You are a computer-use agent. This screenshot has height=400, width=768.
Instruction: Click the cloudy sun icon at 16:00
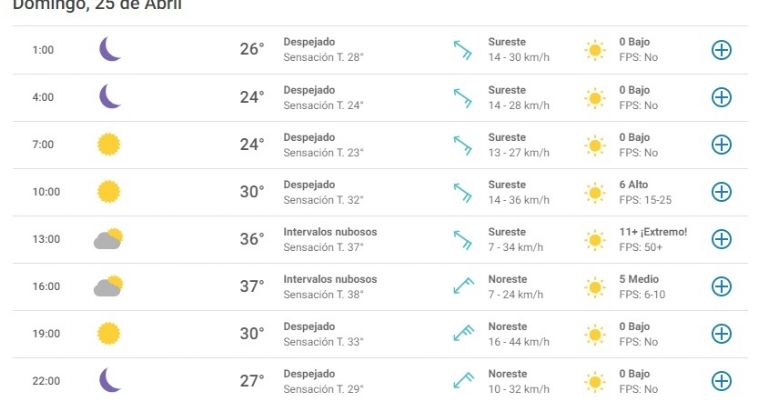(x=108, y=286)
